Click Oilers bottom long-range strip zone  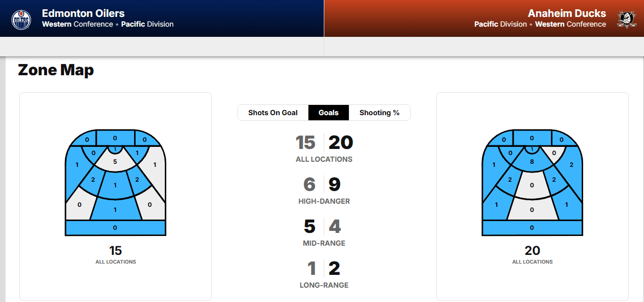115,228
